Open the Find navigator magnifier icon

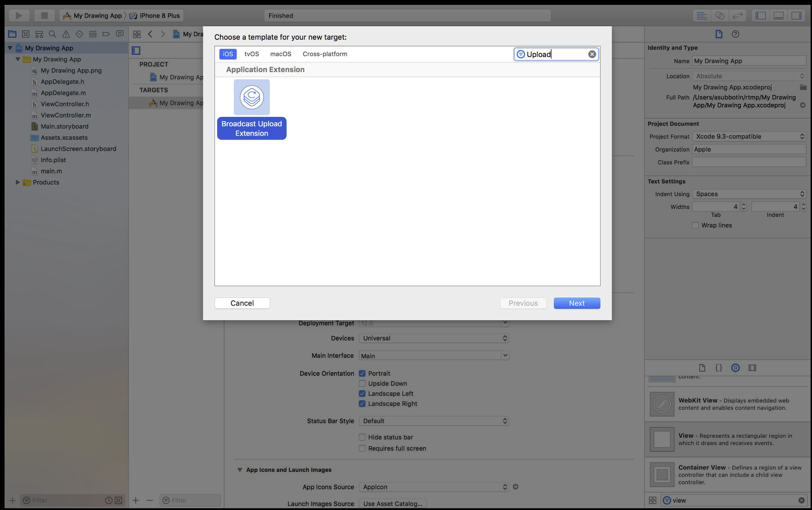point(52,34)
